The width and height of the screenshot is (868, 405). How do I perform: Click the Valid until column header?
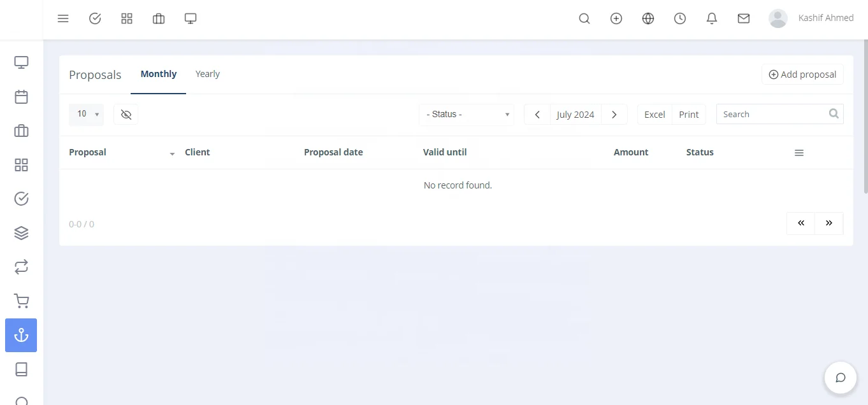point(445,152)
